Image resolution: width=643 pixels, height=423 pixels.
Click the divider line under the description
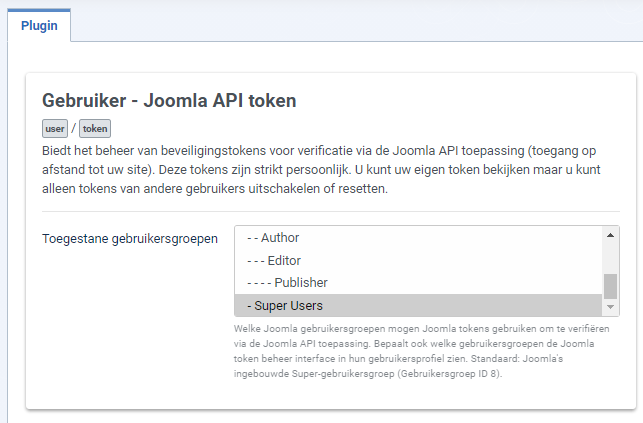pyautogui.click(x=331, y=212)
